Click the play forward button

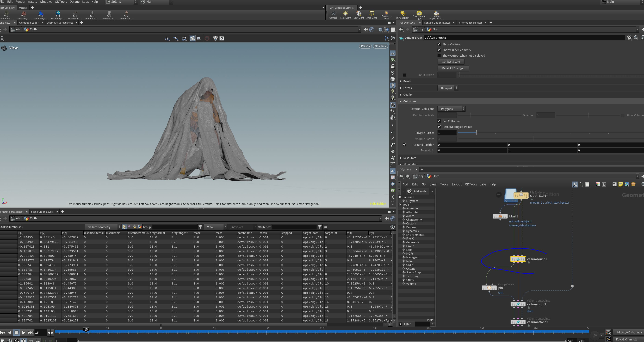23,333
